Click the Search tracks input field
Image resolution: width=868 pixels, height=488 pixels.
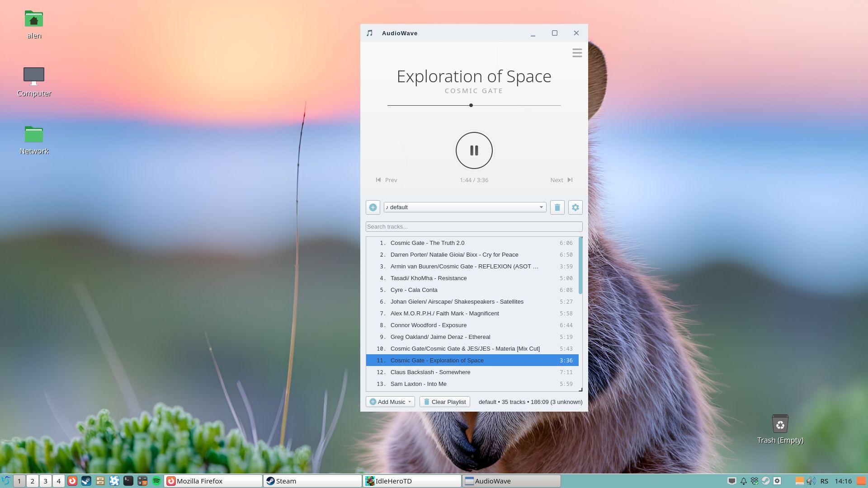coord(474,227)
